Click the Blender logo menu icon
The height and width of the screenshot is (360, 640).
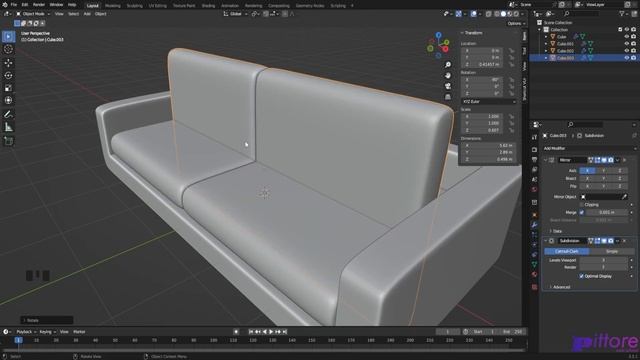pos(5,4)
